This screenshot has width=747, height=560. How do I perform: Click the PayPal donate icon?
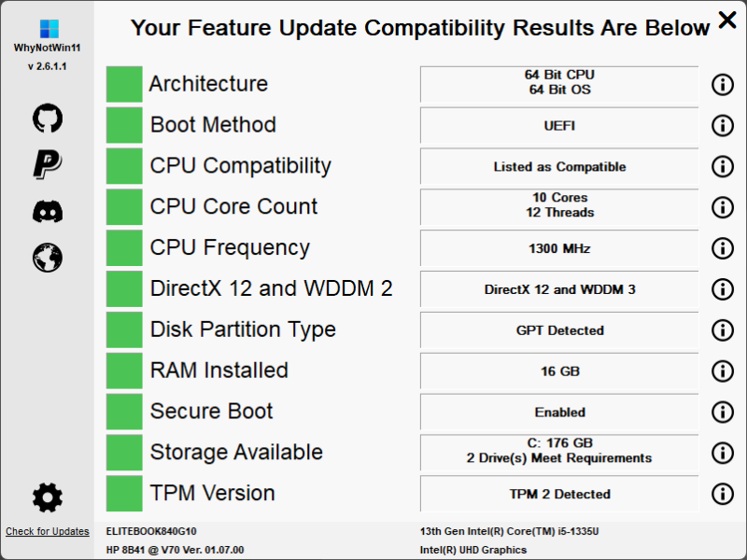coord(47,164)
